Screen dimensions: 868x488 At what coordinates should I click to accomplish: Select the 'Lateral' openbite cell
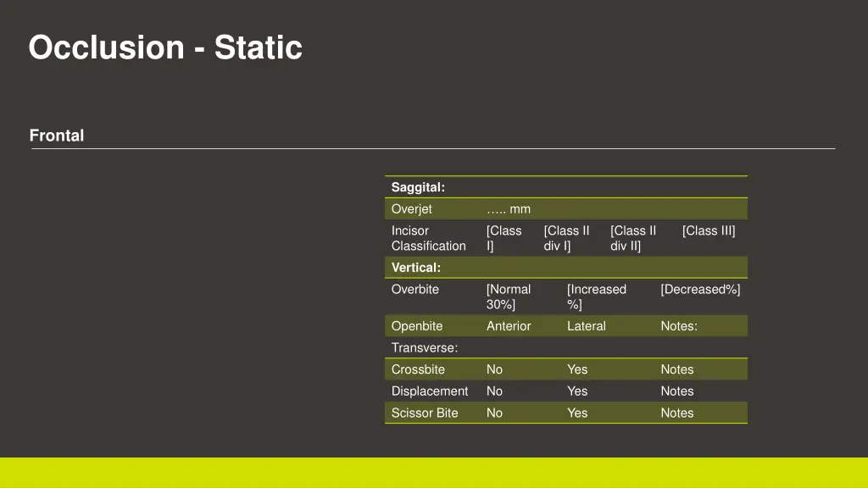pos(587,326)
